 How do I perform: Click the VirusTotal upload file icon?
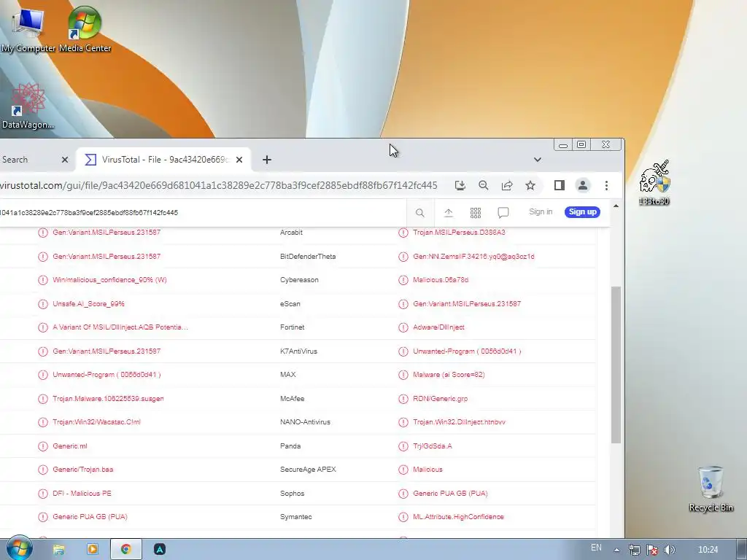click(449, 212)
